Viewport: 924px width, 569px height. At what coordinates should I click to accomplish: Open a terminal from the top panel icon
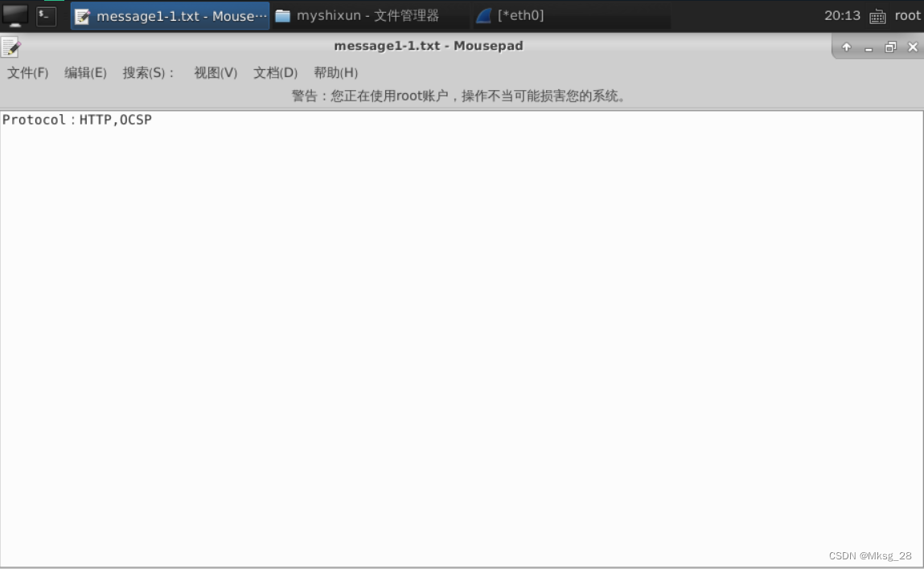tap(46, 16)
